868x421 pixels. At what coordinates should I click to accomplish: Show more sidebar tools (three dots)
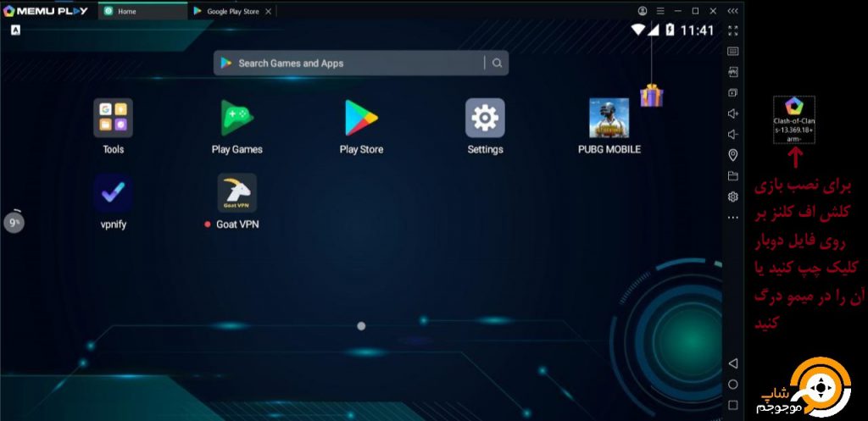[733, 218]
